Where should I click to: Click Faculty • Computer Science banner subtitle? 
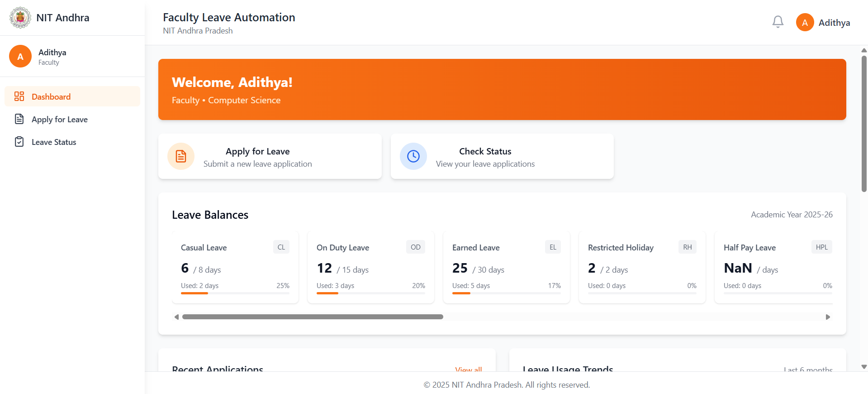tap(226, 100)
